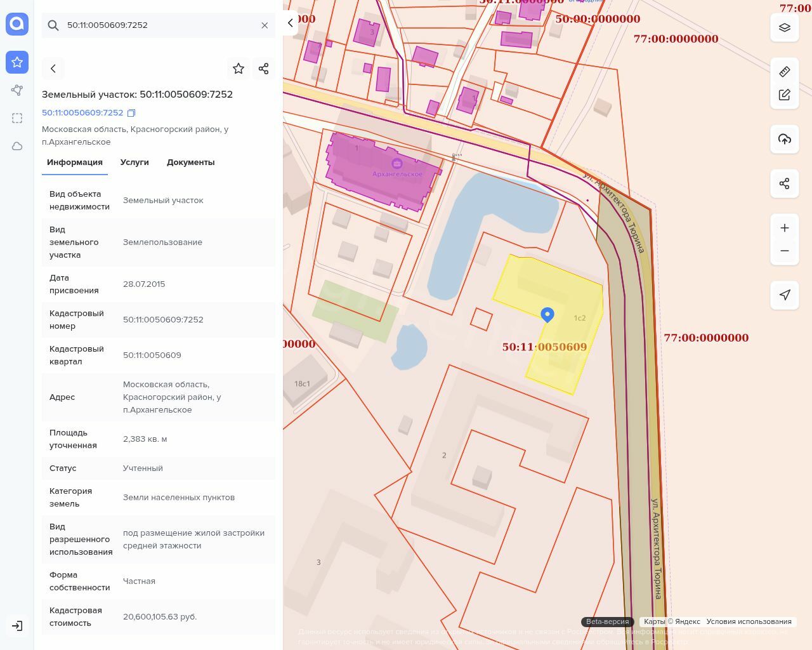Click the login icon at the sidebar bottom
The height and width of the screenshot is (650, 812).
coord(17,626)
